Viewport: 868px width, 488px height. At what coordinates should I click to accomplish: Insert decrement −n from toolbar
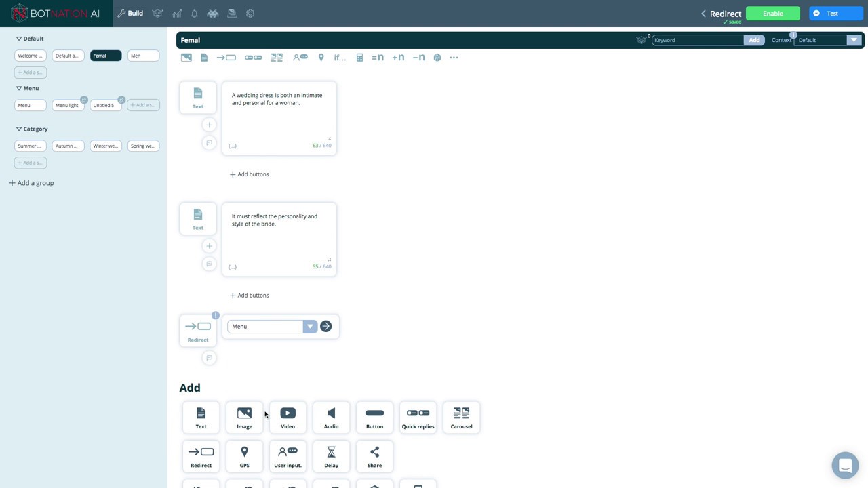coord(418,58)
